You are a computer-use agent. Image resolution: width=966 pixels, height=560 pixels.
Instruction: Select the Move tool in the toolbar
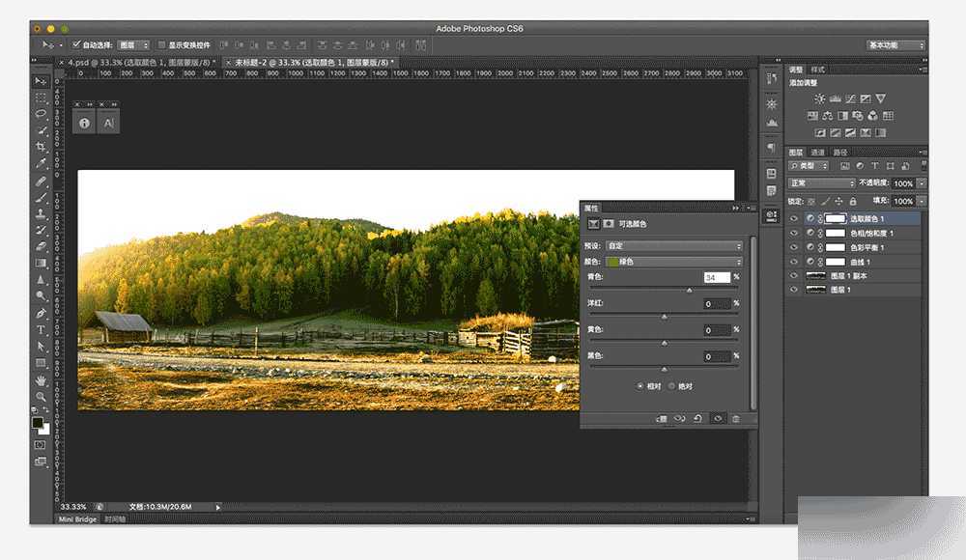pos(42,82)
